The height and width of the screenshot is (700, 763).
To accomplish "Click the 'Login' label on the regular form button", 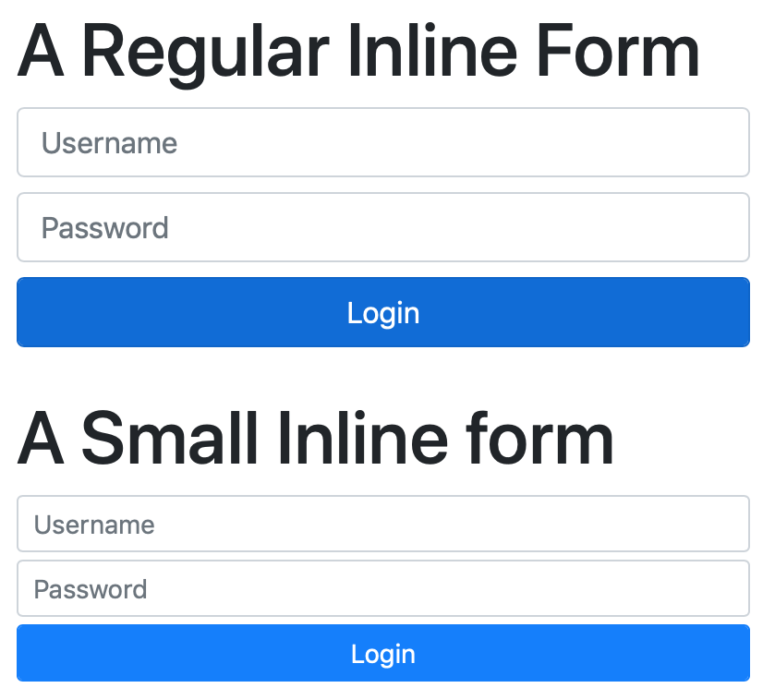I will (x=383, y=313).
